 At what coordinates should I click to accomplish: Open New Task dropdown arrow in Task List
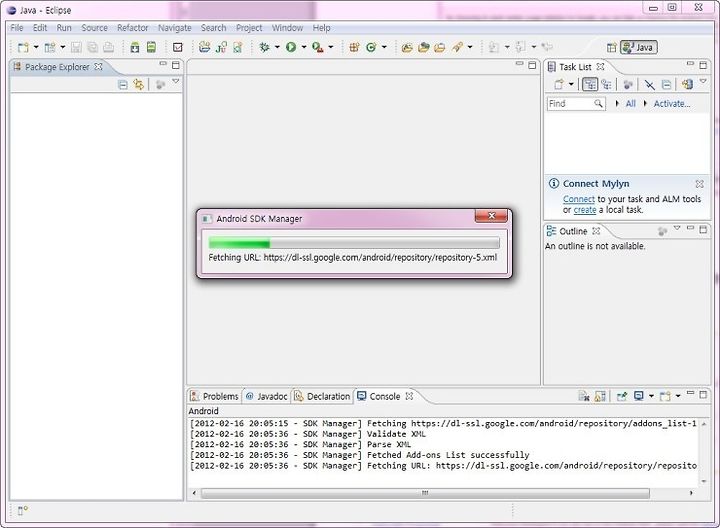pos(571,84)
